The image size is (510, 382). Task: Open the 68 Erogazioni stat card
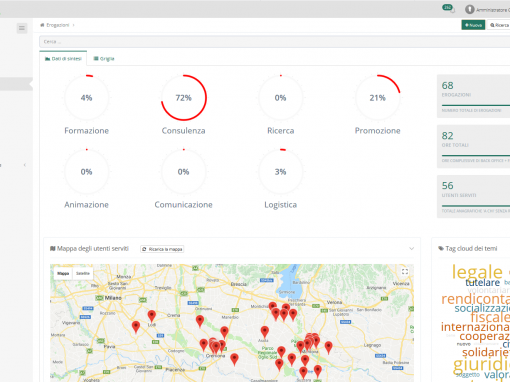(473, 96)
